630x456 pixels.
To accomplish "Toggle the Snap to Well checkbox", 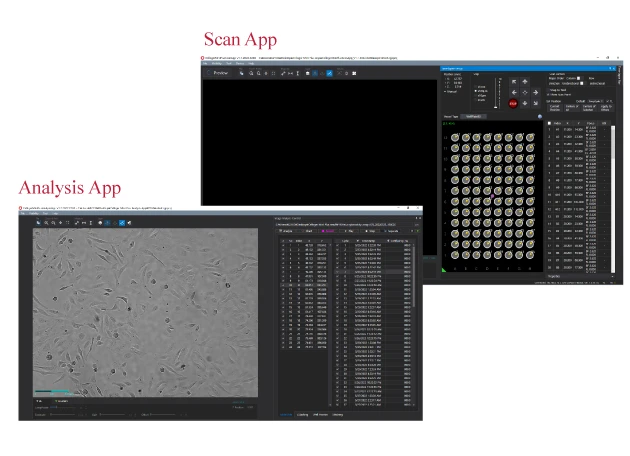I will pyautogui.click(x=549, y=90).
